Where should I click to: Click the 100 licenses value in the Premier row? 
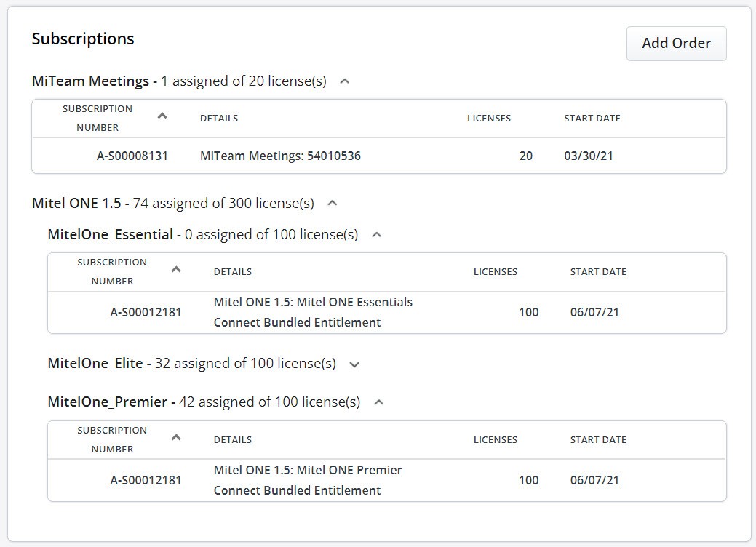click(528, 481)
